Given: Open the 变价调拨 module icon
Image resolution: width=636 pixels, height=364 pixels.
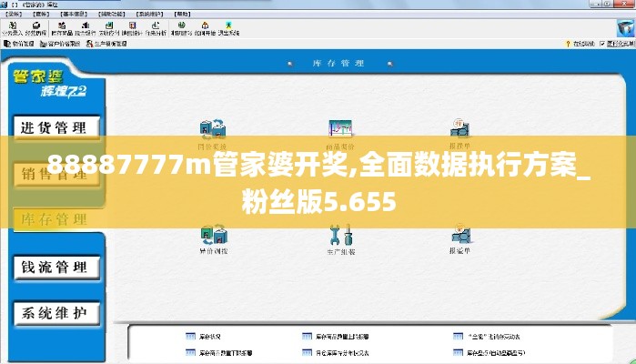Looking at the screenshot, I should [x=213, y=238].
